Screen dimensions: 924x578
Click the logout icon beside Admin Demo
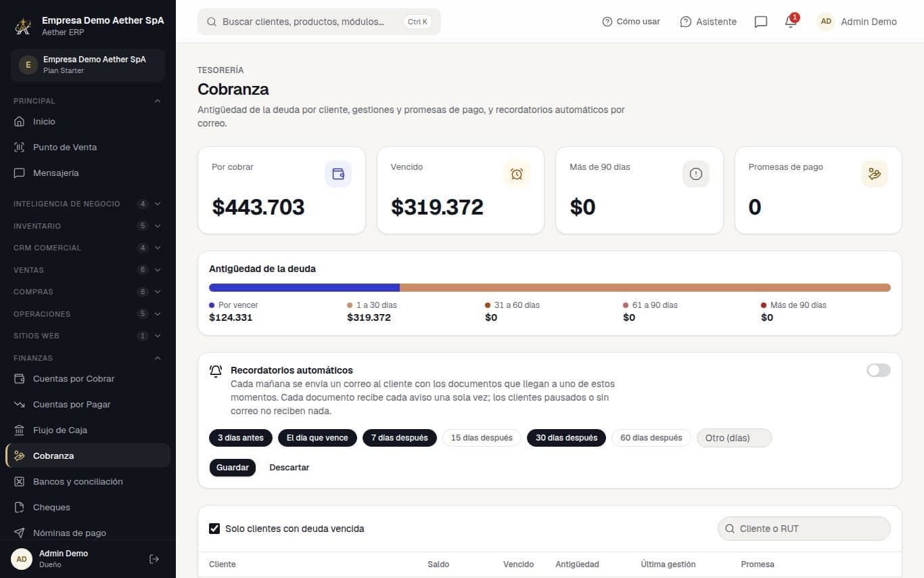pos(154,559)
